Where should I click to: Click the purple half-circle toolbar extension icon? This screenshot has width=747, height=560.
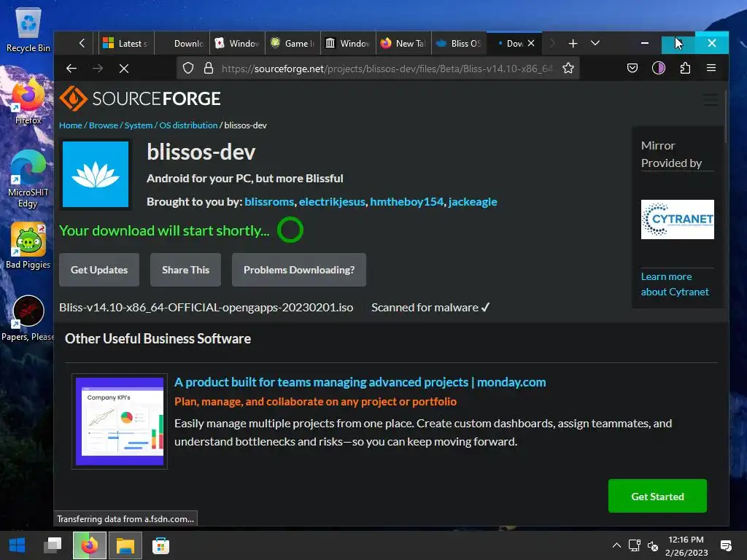pyautogui.click(x=659, y=68)
